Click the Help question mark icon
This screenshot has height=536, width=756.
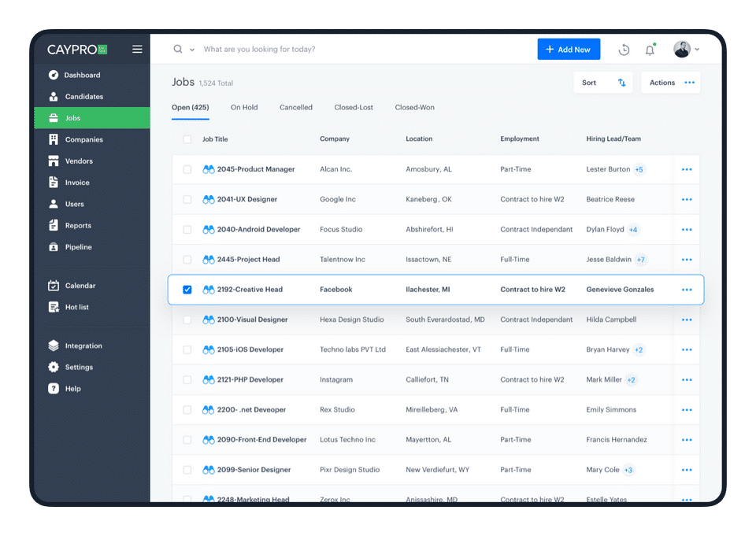point(54,389)
